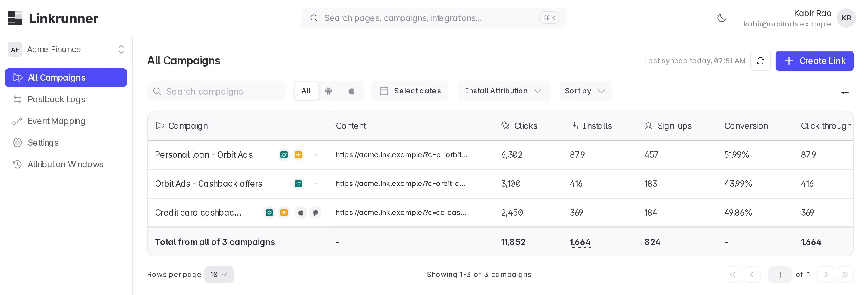Go to the first page of campaigns
This screenshot has width=868, height=295.
733,275
